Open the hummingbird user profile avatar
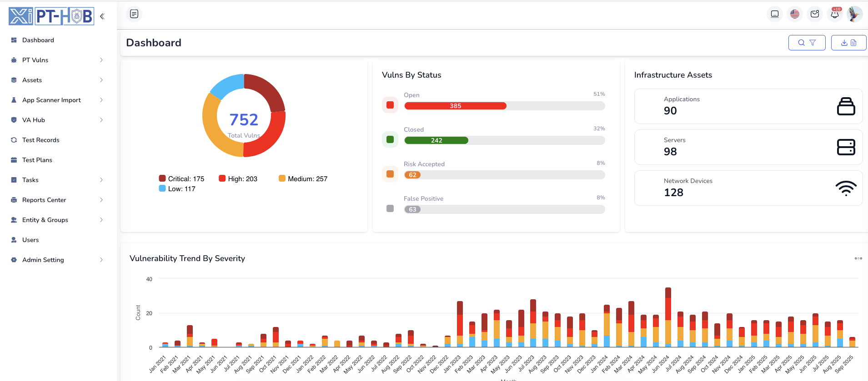 855,14
